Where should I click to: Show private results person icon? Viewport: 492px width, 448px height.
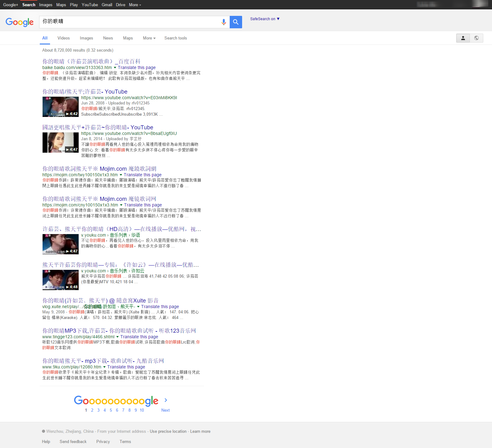(463, 38)
